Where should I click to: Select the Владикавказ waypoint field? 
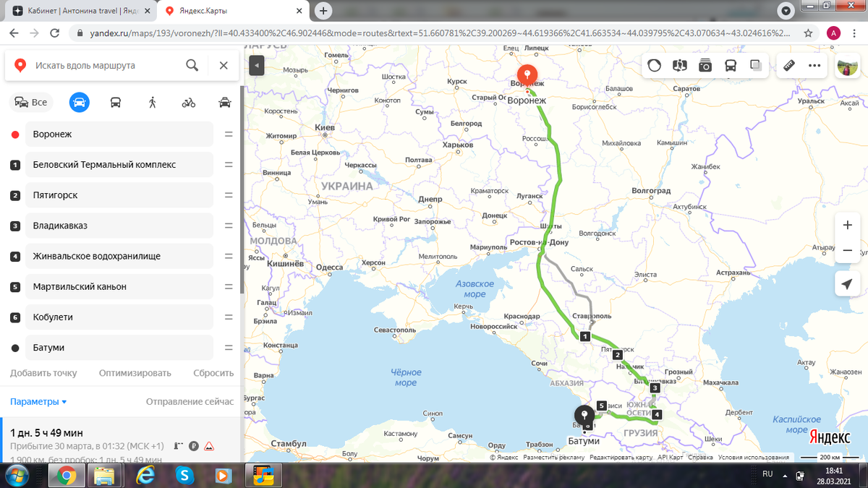[x=119, y=226]
